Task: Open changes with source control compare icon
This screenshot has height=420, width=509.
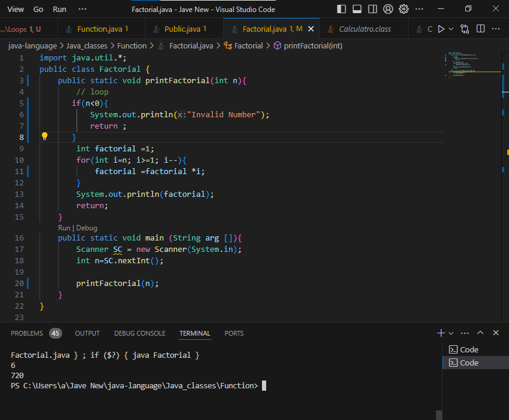Action: coord(465,29)
